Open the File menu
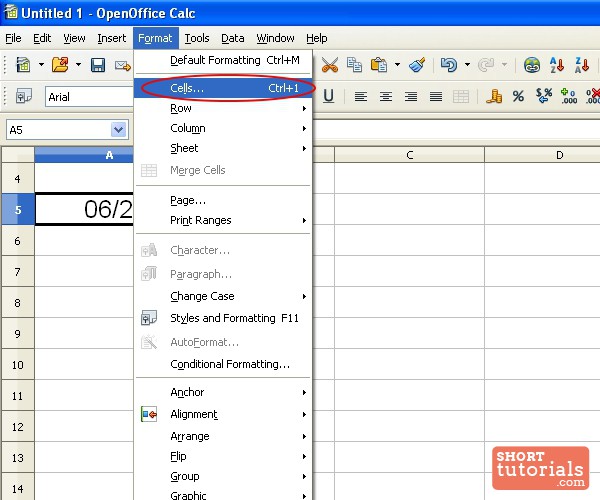The width and height of the screenshot is (600, 500). click(x=13, y=38)
